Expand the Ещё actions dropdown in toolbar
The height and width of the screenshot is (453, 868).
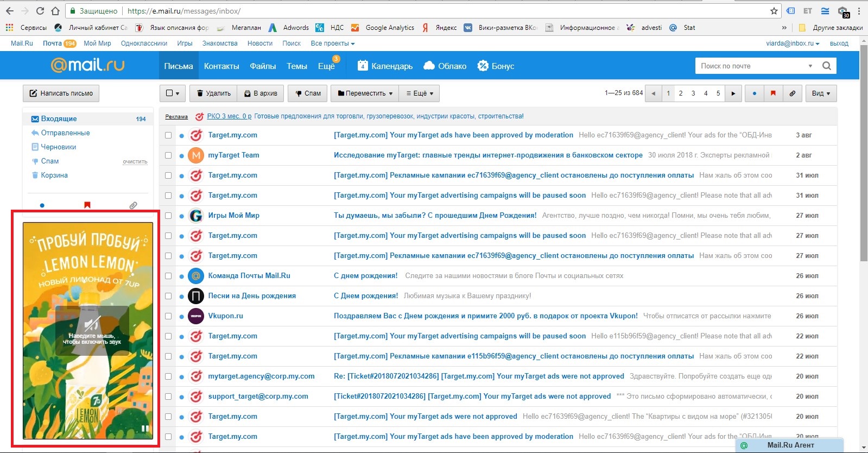pyautogui.click(x=420, y=93)
